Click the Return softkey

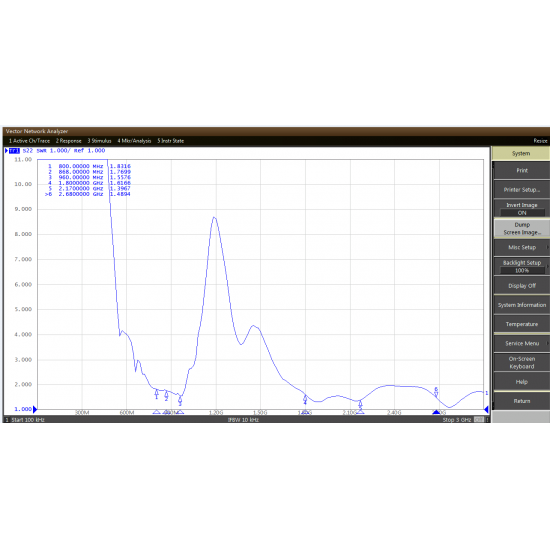coord(522,401)
